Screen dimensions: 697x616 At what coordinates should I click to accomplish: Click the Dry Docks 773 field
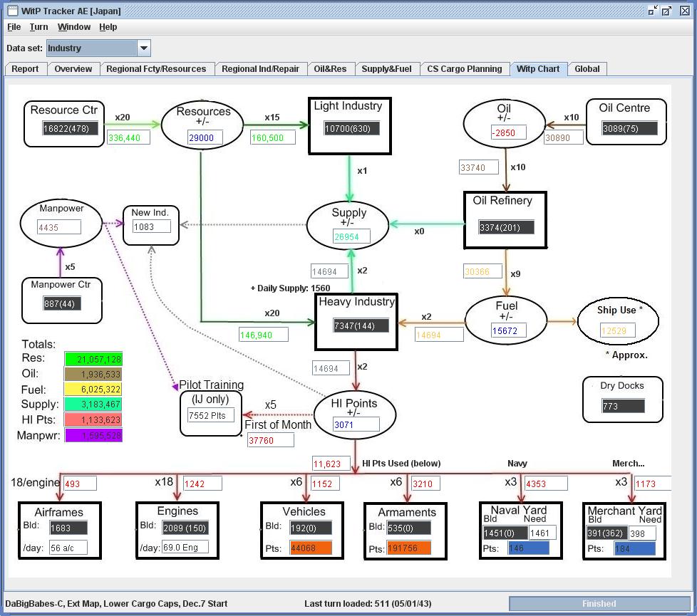(x=623, y=406)
